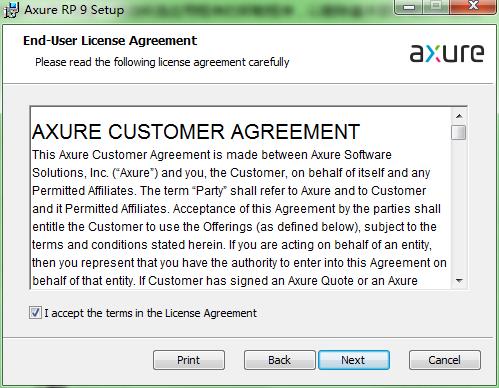Close the Axure RP 9 Setup window
The width and height of the screenshot is (499, 388).
tap(473, 7)
